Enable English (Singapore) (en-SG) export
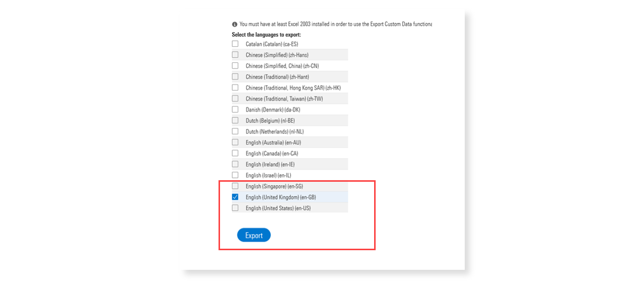Screen dimensions: 644x293 tap(235, 186)
